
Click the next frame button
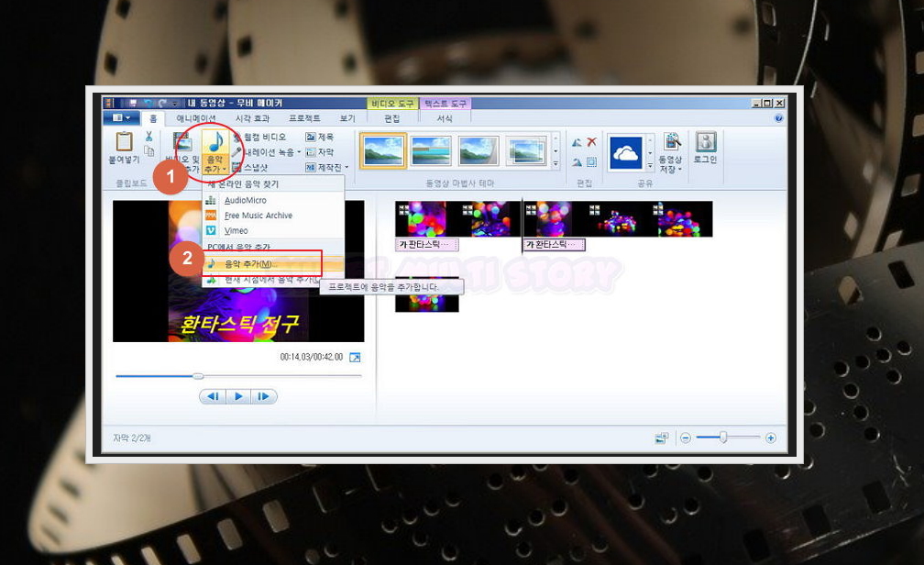pos(263,396)
